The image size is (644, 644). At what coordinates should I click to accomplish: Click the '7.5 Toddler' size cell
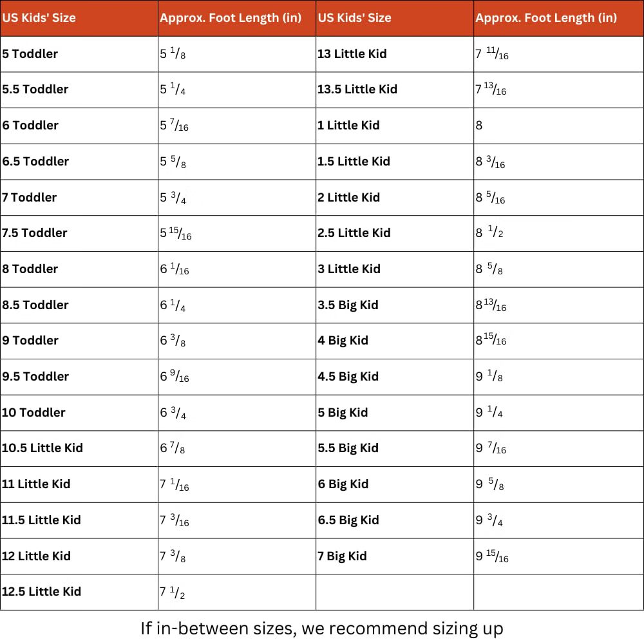tap(35, 232)
